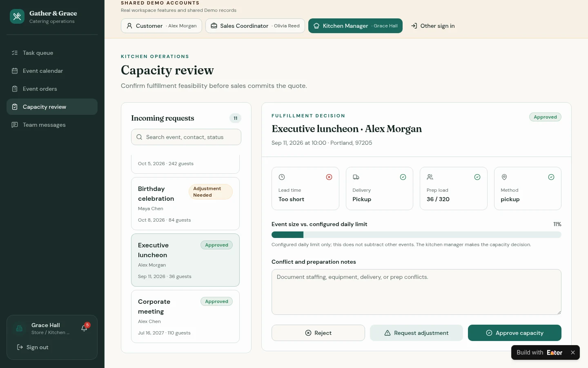Click the Prep load people icon
Viewport: 588px width, 368px height.
click(x=430, y=177)
